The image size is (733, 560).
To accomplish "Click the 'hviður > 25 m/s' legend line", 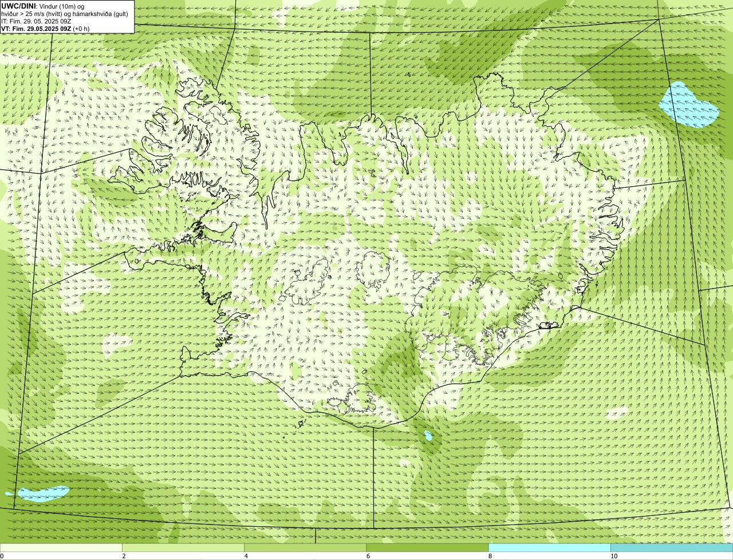I will click(x=65, y=14).
